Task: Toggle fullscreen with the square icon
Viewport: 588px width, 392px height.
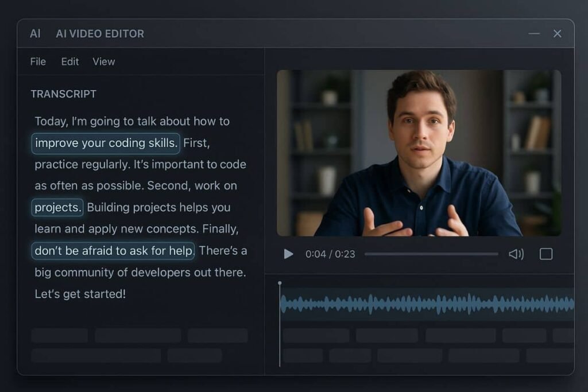Action: point(546,254)
